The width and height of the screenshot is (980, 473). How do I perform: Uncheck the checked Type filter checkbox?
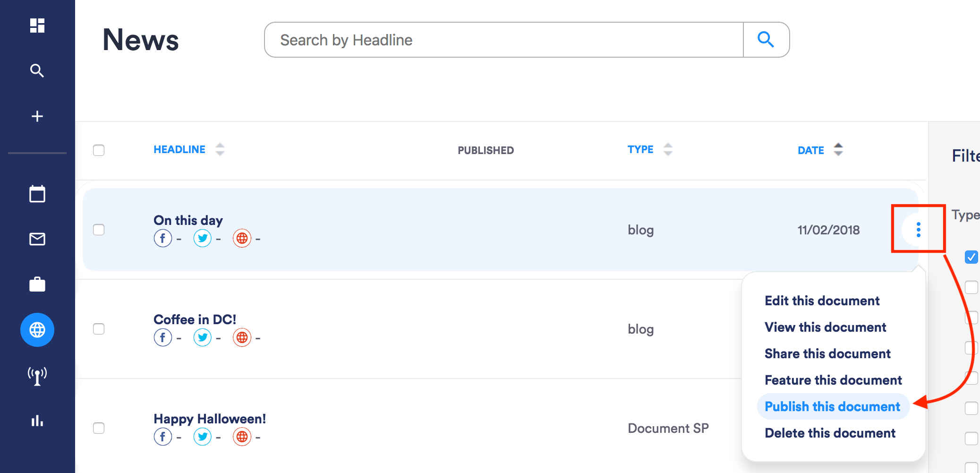(x=971, y=257)
